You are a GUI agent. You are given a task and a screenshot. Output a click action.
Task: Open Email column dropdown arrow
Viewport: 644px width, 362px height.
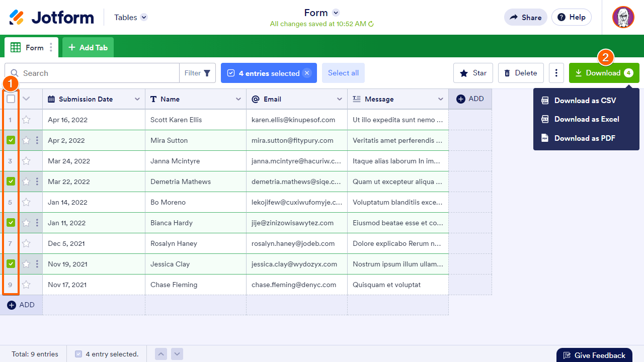(340, 99)
